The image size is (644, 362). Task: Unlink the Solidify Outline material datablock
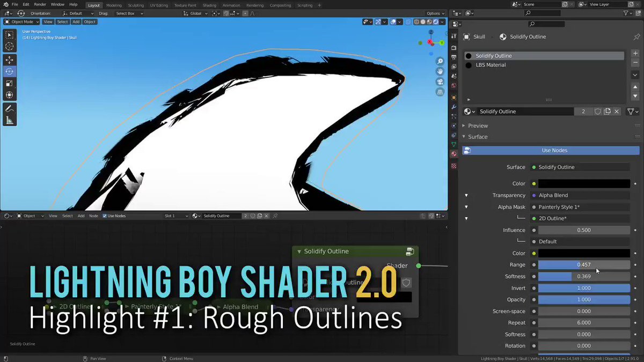617,112
